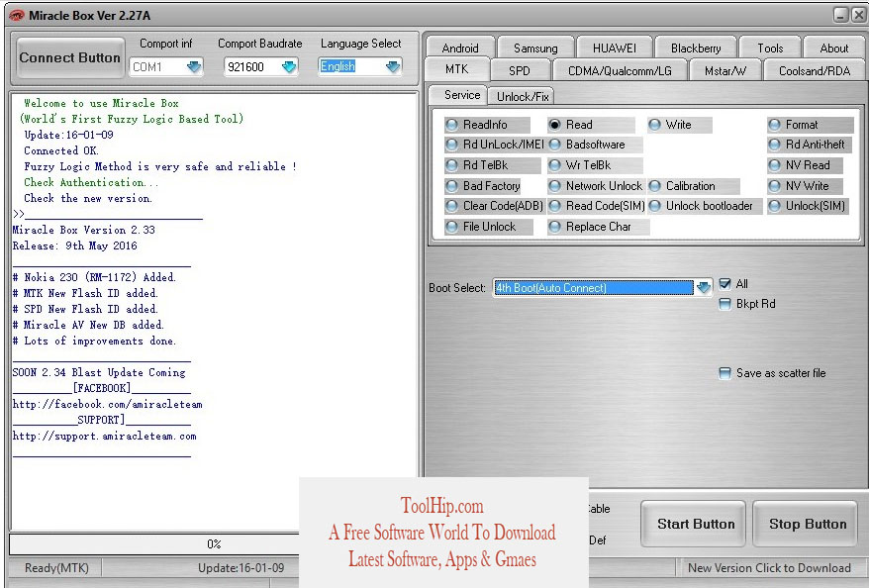The height and width of the screenshot is (588, 869).
Task: Choose the NV Read option
Action: (805, 165)
